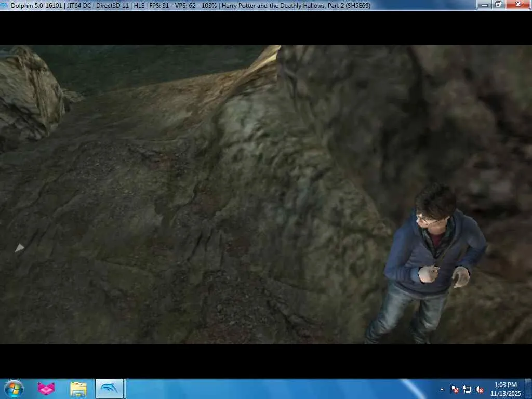Open the Windows Start menu
The height and width of the screenshot is (399, 532).
click(14, 389)
